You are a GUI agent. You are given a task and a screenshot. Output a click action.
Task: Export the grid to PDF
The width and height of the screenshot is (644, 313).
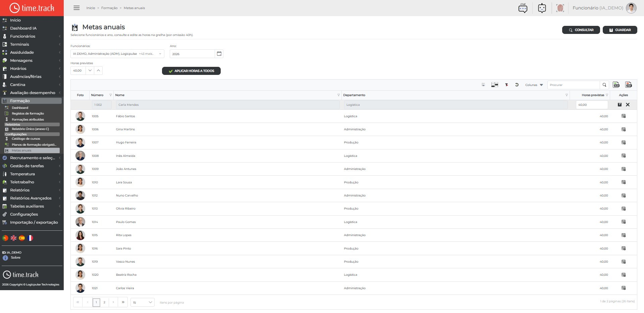point(629,85)
